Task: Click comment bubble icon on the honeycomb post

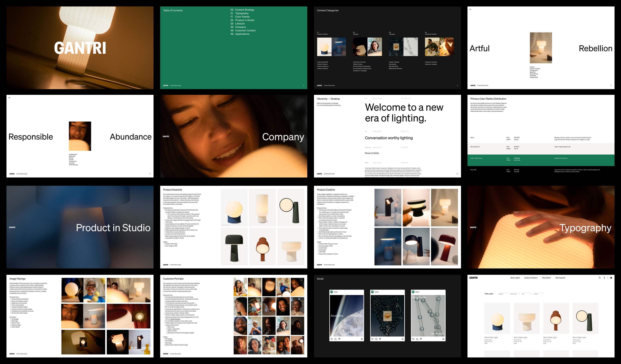Action: (376, 339)
